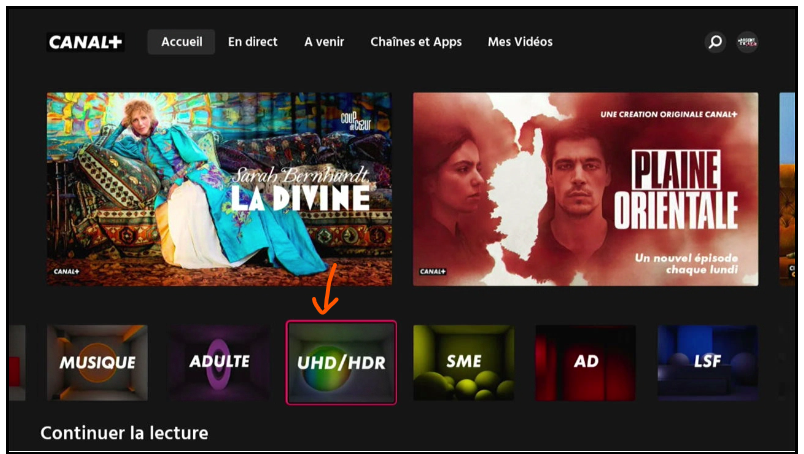Go to the A venir tab
Screen dimensions: 804x454
[x=324, y=42]
